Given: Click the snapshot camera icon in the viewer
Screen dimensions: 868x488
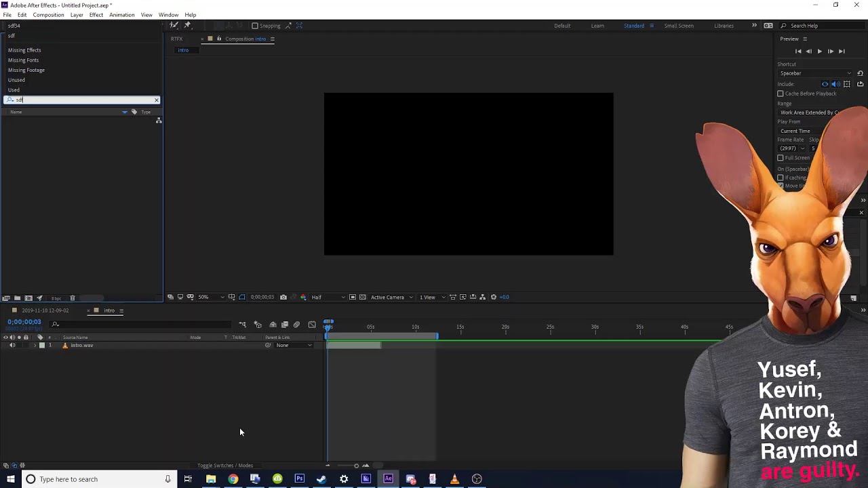Looking at the screenshot, I should click(283, 297).
